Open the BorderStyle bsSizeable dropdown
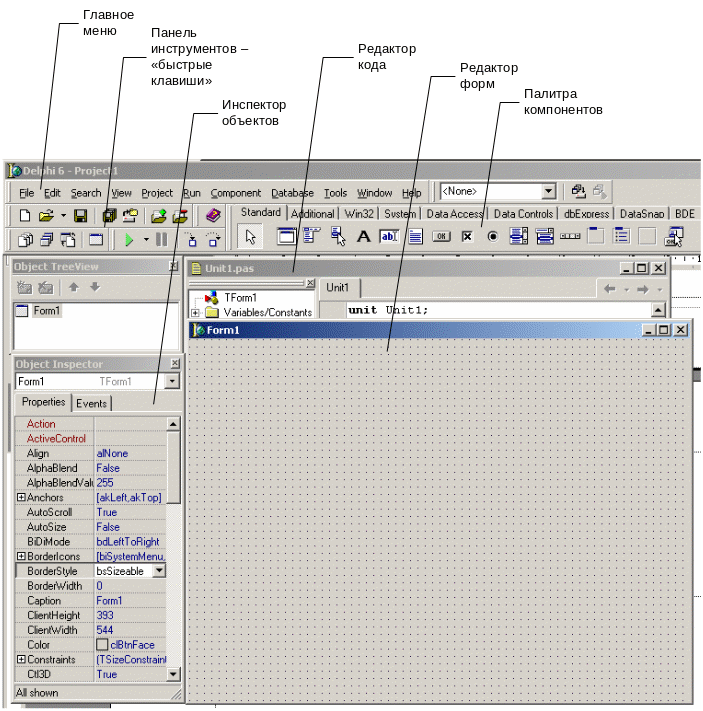 [159, 571]
